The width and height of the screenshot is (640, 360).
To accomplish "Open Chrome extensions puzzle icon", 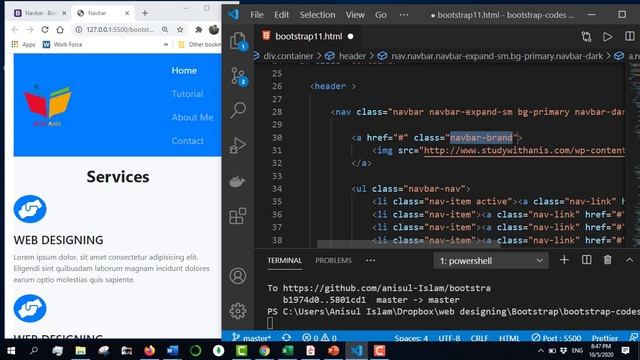I will pos(199,29).
